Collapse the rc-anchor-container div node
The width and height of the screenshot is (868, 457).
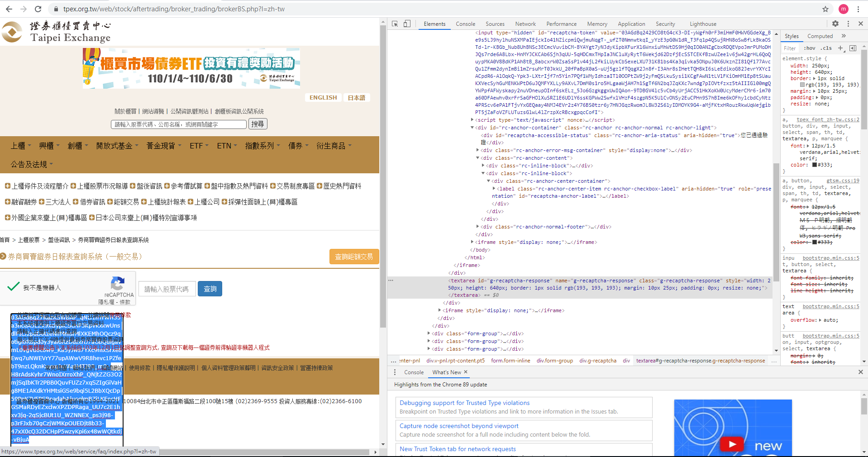pyautogui.click(x=472, y=128)
